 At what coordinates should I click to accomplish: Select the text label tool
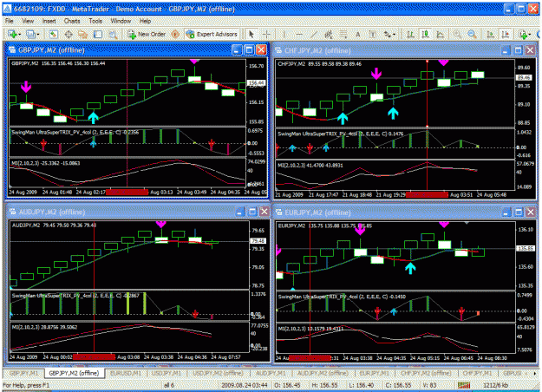coord(373,34)
